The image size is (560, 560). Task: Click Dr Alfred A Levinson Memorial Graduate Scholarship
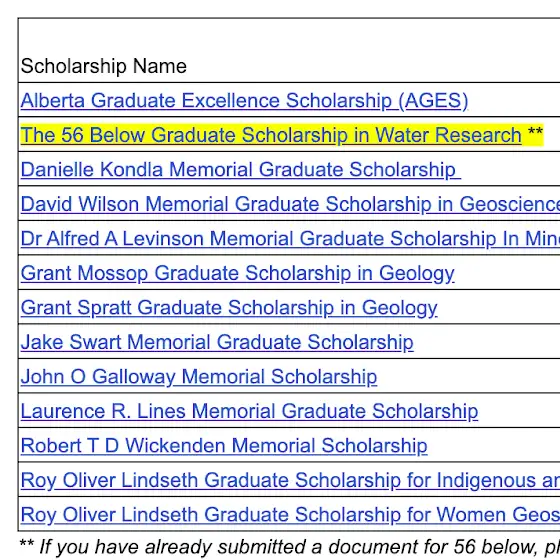(x=290, y=239)
